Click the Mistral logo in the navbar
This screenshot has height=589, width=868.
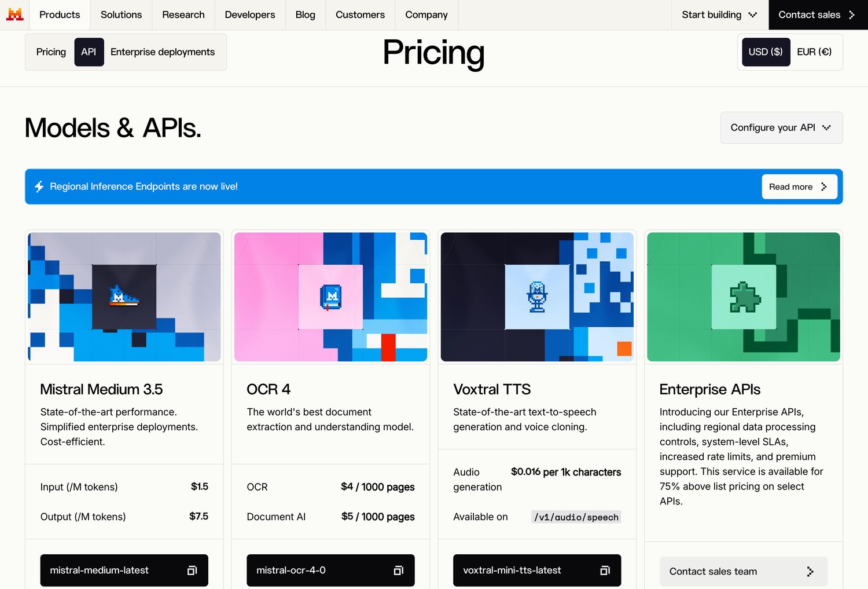(x=14, y=14)
